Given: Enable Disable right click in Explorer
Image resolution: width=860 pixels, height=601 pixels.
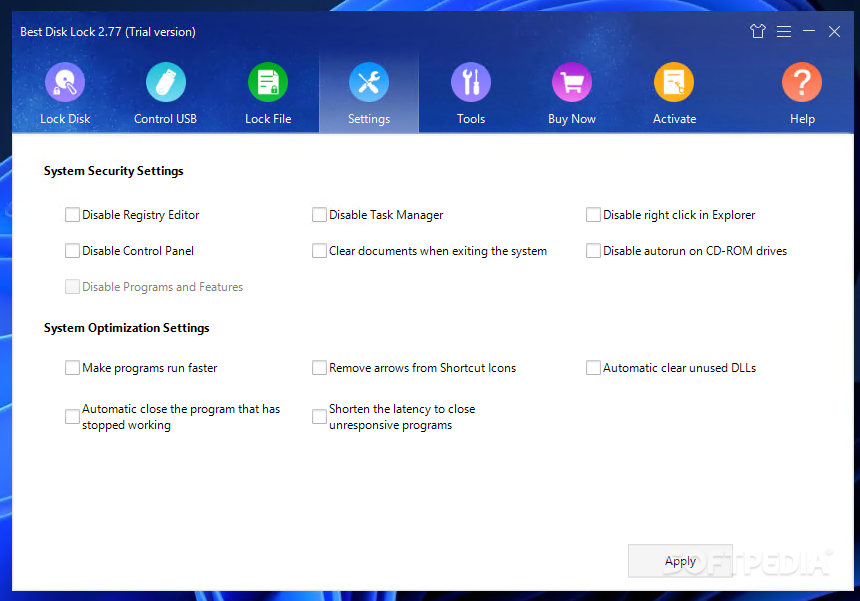Looking at the screenshot, I should 593,214.
